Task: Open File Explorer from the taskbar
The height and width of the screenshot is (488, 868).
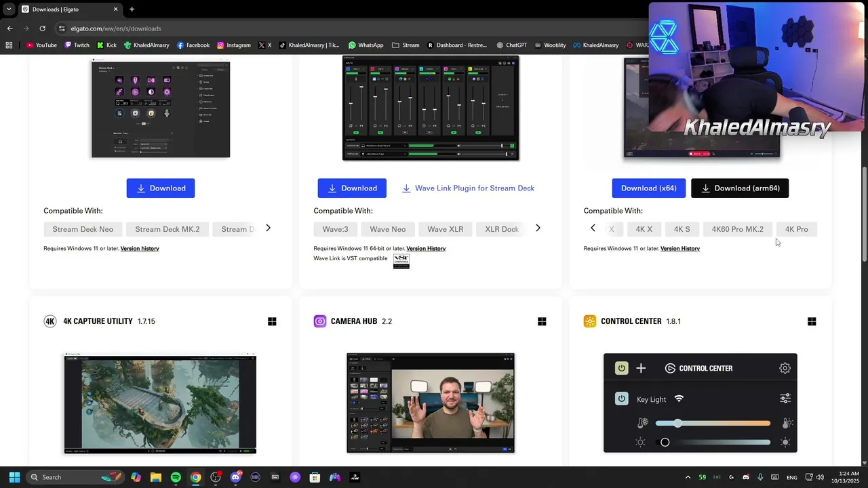Action: pos(155,477)
